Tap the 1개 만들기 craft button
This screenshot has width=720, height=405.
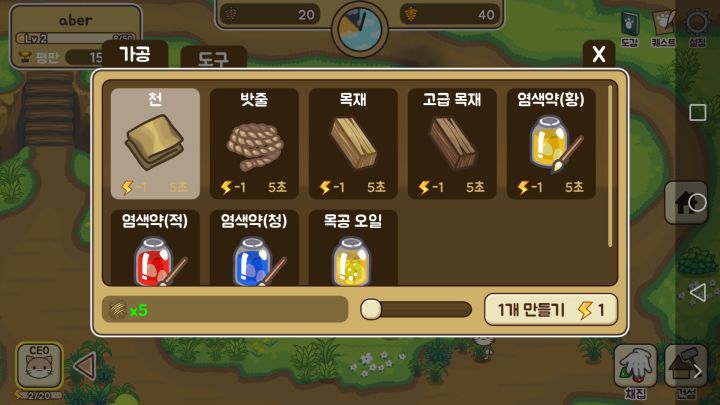pyautogui.click(x=551, y=310)
